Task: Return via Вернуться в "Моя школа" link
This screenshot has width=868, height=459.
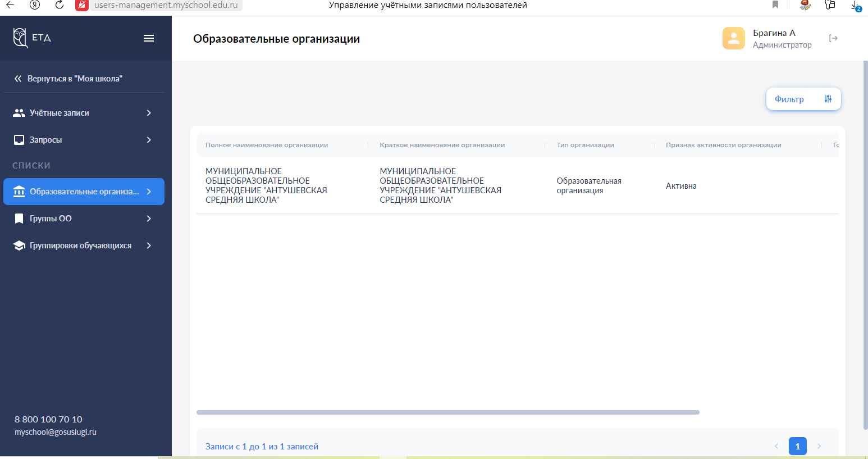Action: pos(75,79)
